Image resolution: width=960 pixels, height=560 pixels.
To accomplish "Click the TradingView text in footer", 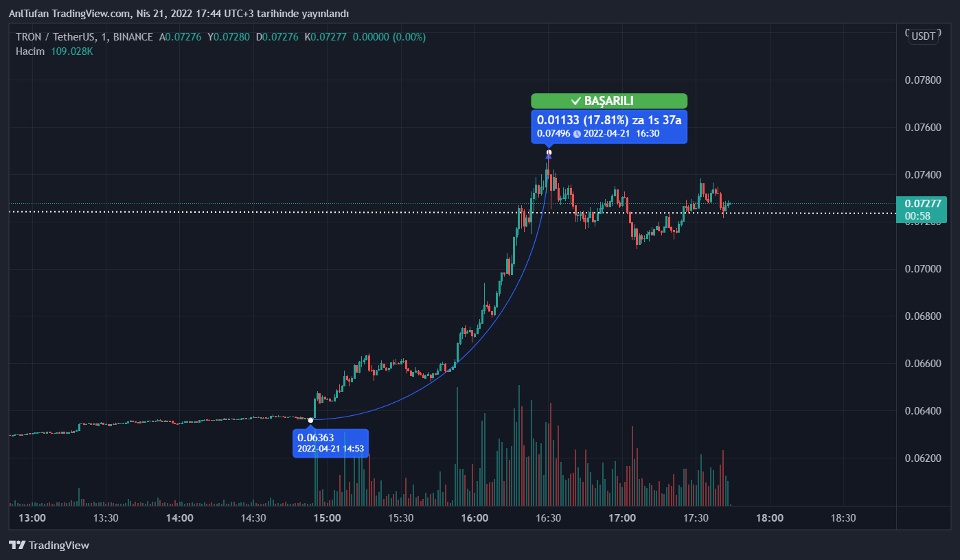I will pos(60,546).
